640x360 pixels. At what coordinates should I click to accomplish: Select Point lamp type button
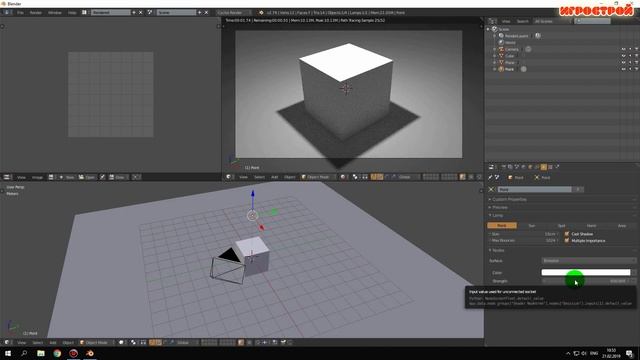pyautogui.click(x=502, y=226)
